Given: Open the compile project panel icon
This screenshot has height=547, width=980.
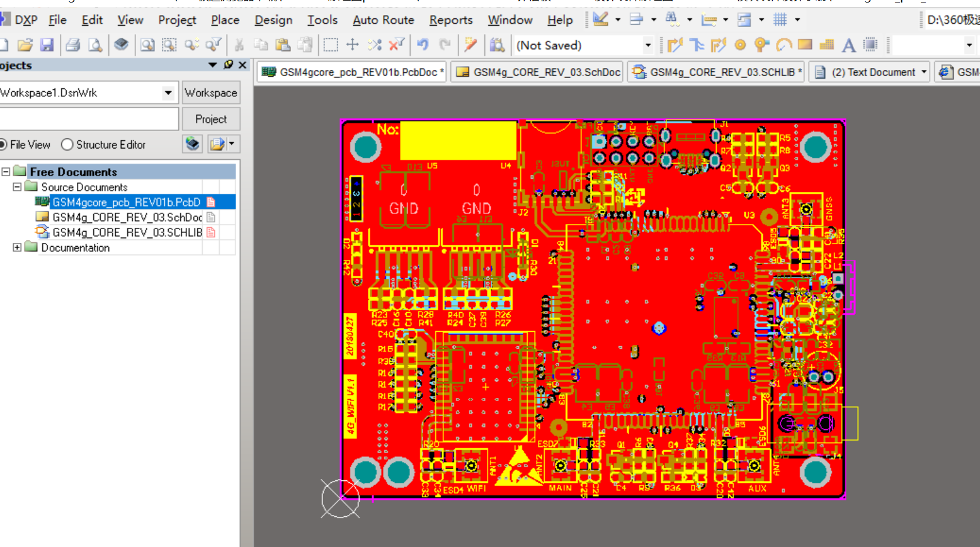Looking at the screenshot, I should click(x=193, y=144).
